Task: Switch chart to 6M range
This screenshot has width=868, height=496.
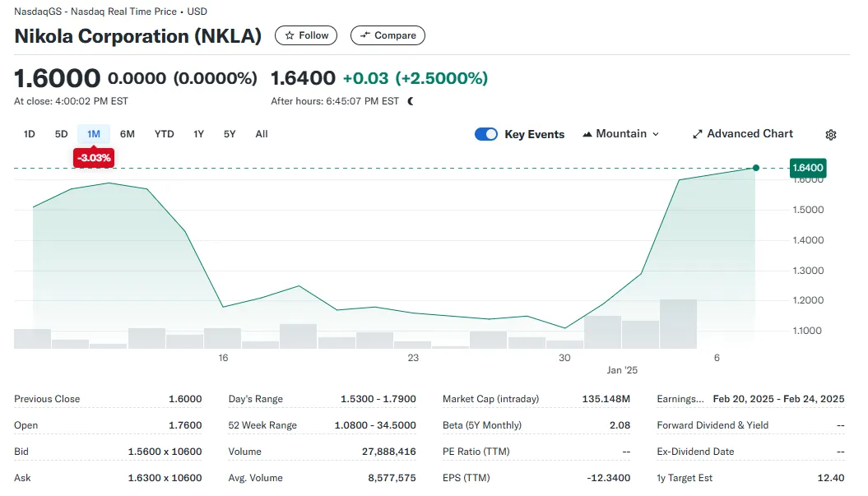Action: [x=128, y=134]
